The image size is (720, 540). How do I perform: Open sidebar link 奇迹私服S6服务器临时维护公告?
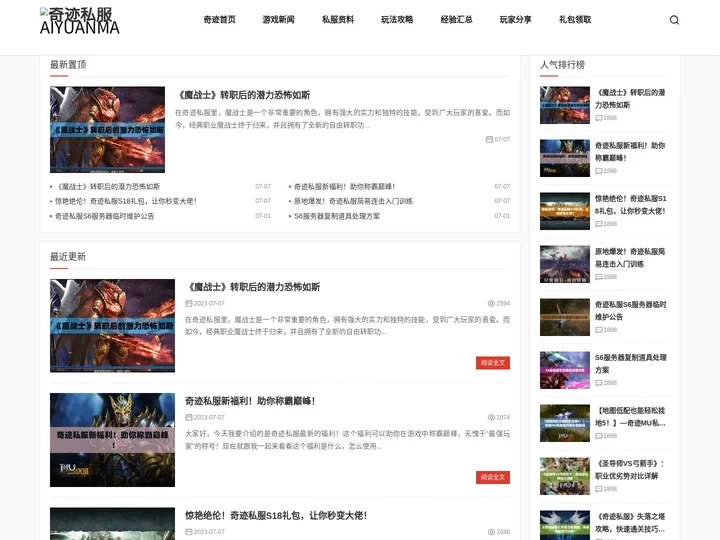pyautogui.click(x=630, y=310)
